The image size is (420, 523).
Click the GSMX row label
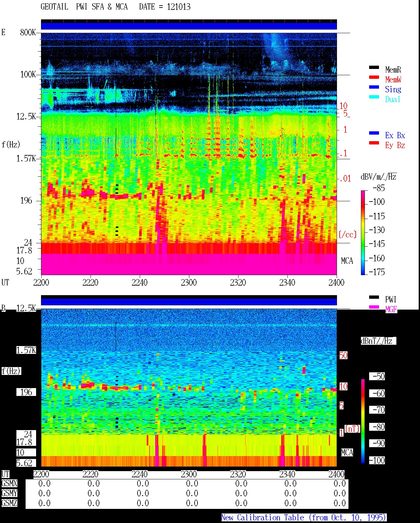click(9, 484)
